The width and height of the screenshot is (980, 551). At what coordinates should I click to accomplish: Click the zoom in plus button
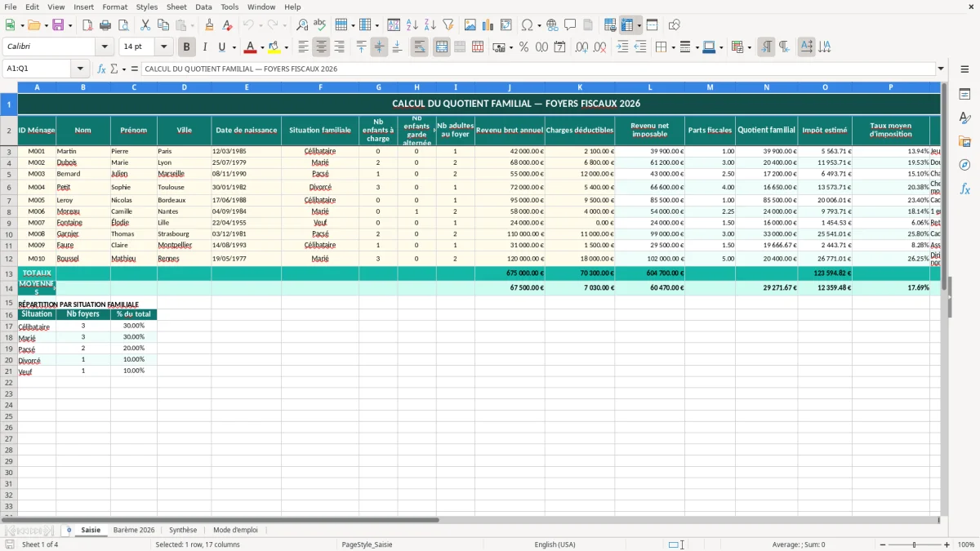click(947, 544)
